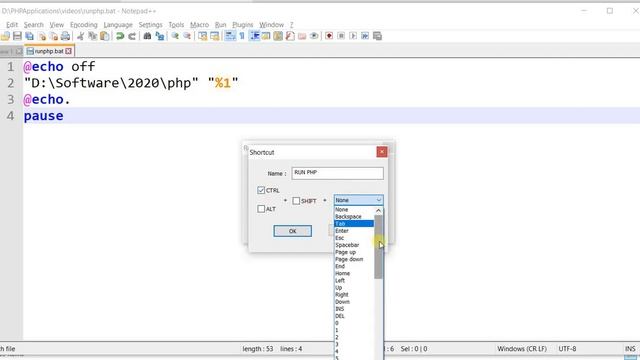The height and width of the screenshot is (360, 640).
Task: Click the Synchronize Horizontal Scrolling icon
Action: click(215, 36)
